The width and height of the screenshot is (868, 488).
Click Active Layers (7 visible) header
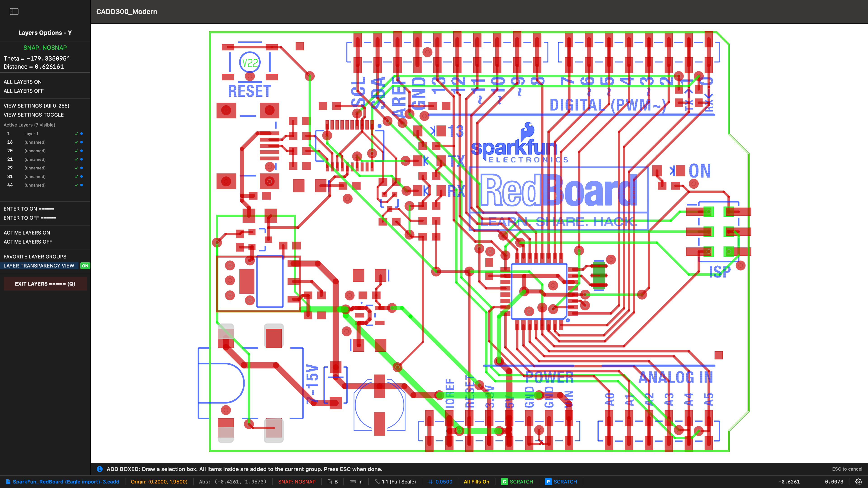click(29, 125)
